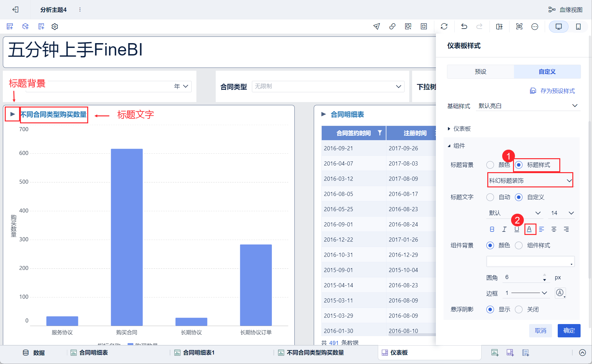Image resolution: width=592 pixels, height=364 pixels.
Task: Open the 分析主题4 more options menu
Action: (x=80, y=10)
